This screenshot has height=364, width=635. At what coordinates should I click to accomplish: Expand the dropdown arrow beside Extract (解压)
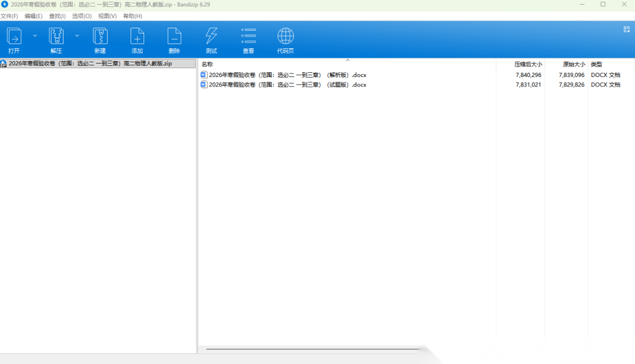(x=77, y=36)
